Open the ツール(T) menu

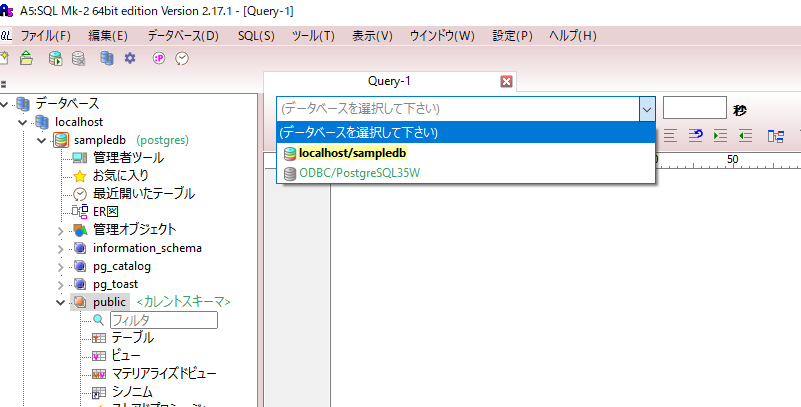(313, 36)
